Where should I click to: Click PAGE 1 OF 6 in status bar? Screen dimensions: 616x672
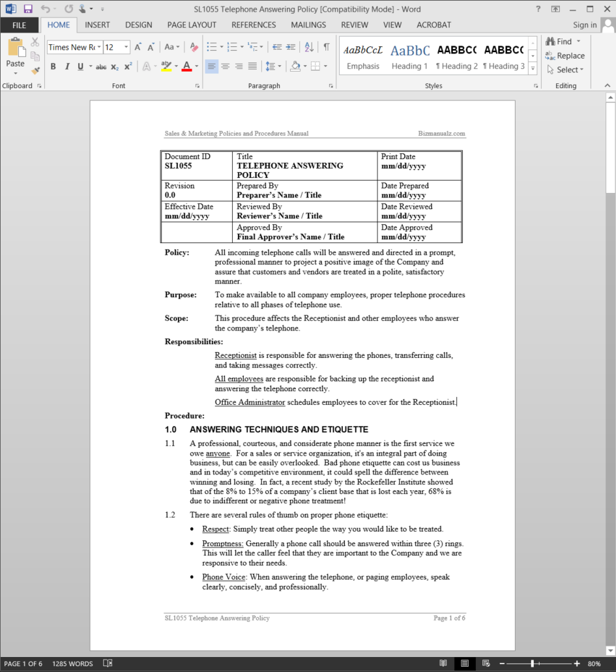23,664
